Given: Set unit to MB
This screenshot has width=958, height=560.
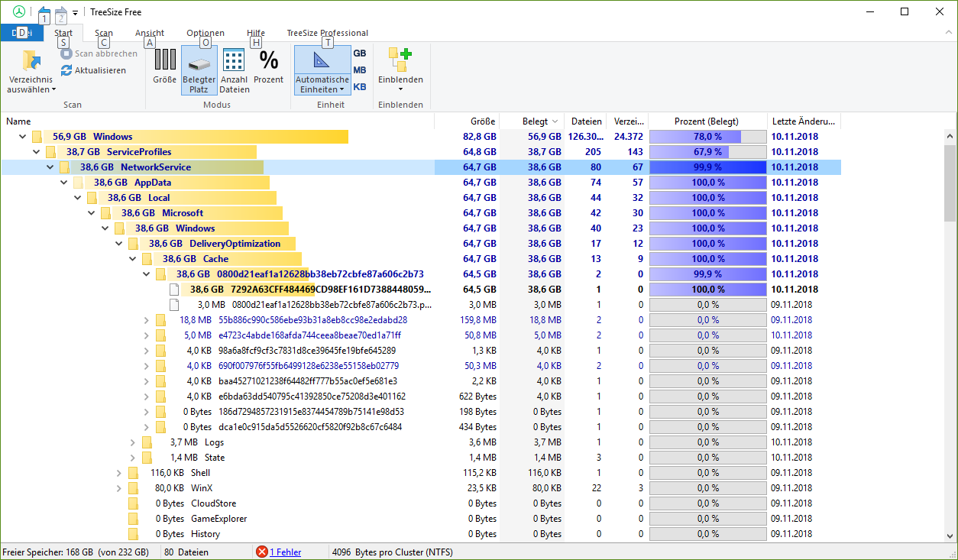Looking at the screenshot, I should 359,70.
